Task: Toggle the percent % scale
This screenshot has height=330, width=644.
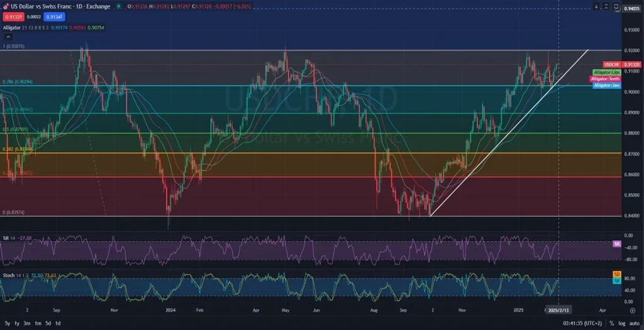Action: 612,324
